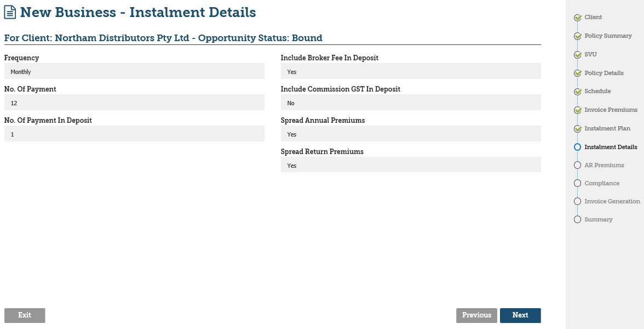Image resolution: width=644 pixels, height=329 pixels.
Task: Click the Policy Summary checkmark icon
Action: tap(577, 36)
